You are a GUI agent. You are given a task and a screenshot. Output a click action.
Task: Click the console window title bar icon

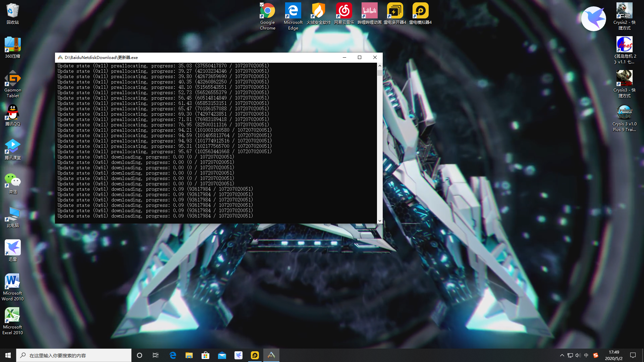pyautogui.click(x=60, y=57)
